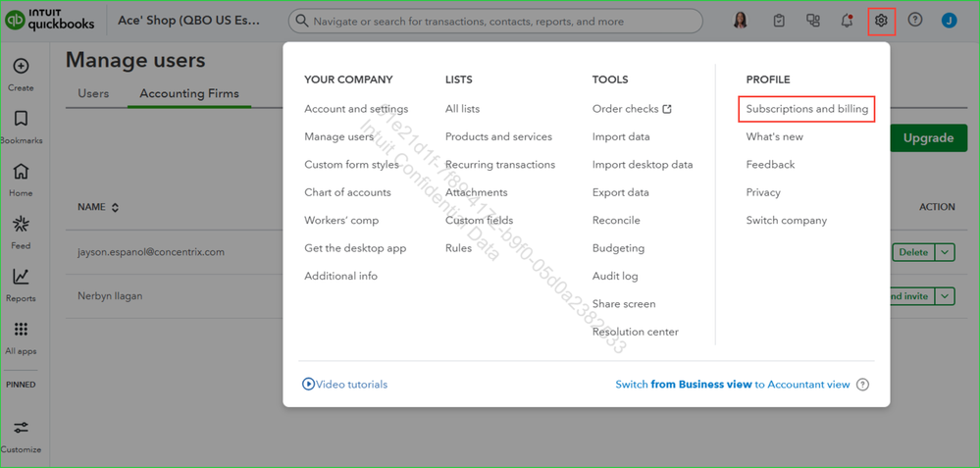Screen dimensions: 980x468
Task: Open the Feed sidebar icon
Action: click(x=21, y=226)
